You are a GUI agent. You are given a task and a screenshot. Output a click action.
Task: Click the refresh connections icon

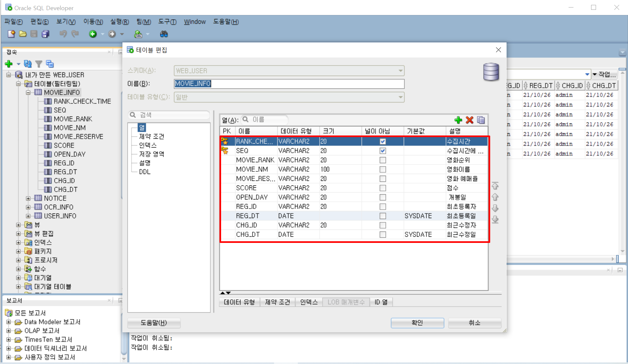click(x=28, y=64)
